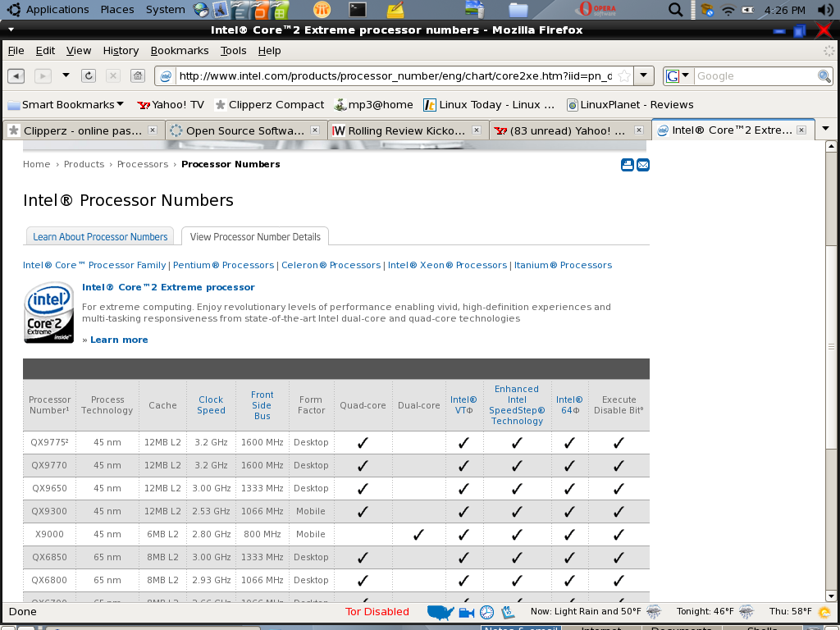This screenshot has width=840, height=630.
Task: Open the Applications panel menu
Action: tap(57, 10)
